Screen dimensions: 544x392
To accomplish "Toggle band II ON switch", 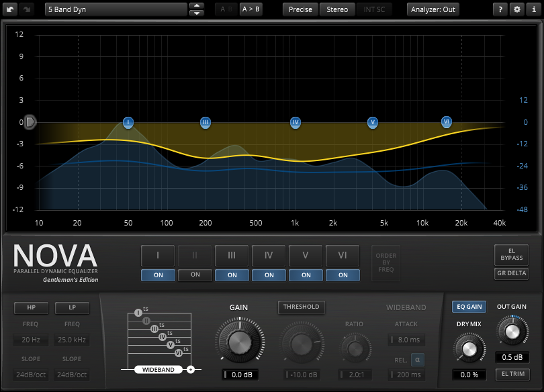I will [x=195, y=275].
